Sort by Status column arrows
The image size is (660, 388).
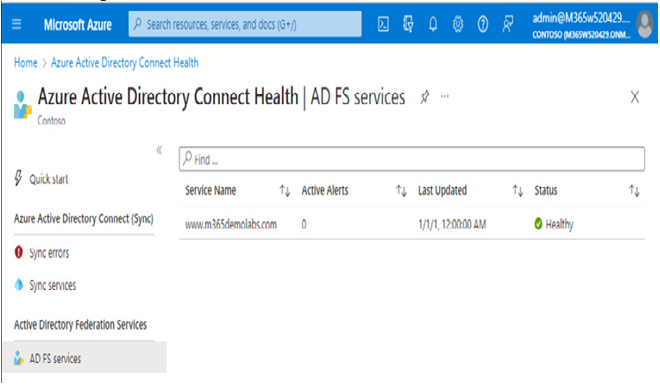tap(634, 191)
